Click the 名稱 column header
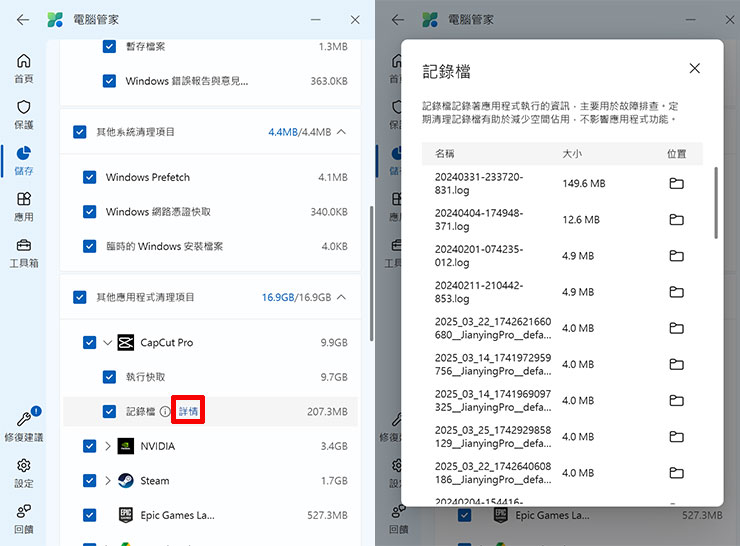Viewport: 740px width, 546px height. 444,153
